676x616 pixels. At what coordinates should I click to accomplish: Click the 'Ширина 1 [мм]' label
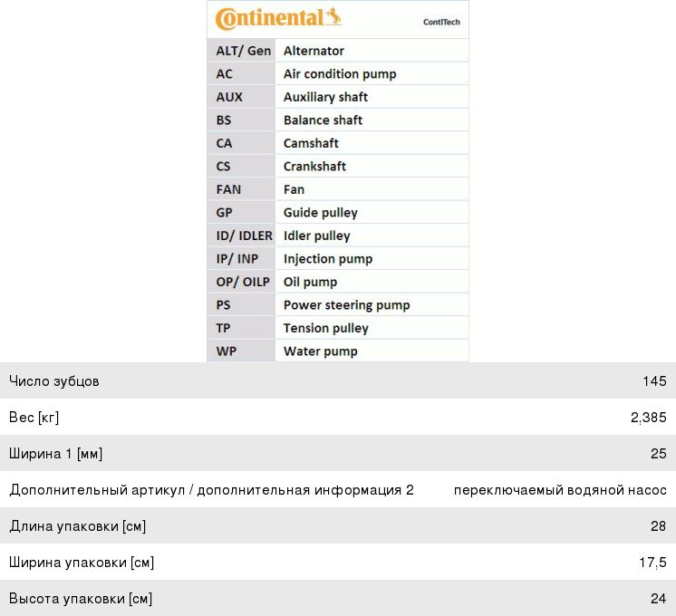click(55, 454)
